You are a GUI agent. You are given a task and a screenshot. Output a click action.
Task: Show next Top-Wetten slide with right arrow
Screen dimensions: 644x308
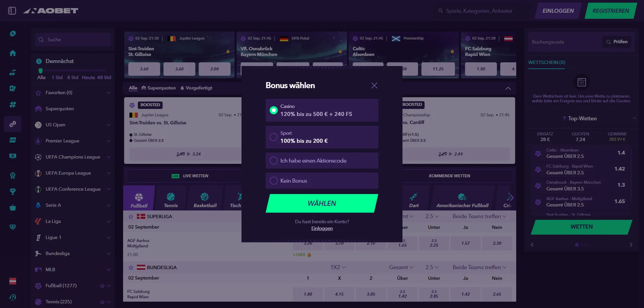coord(631,245)
